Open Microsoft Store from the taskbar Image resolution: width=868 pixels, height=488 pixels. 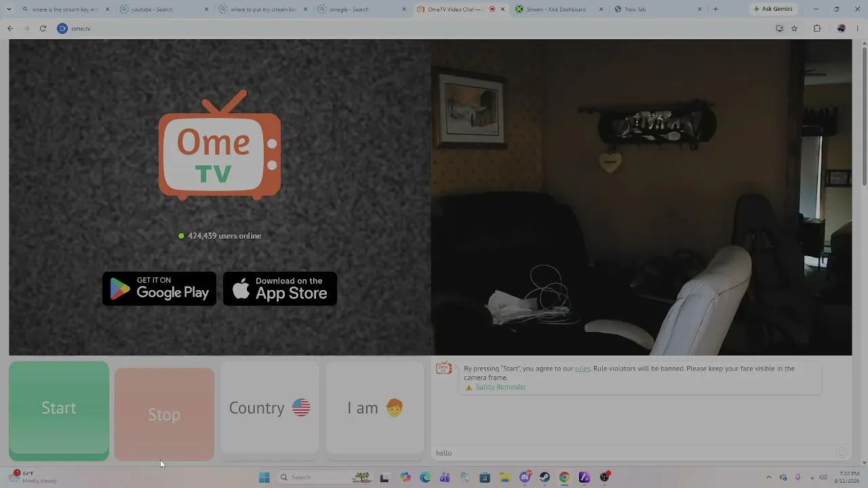[485, 477]
